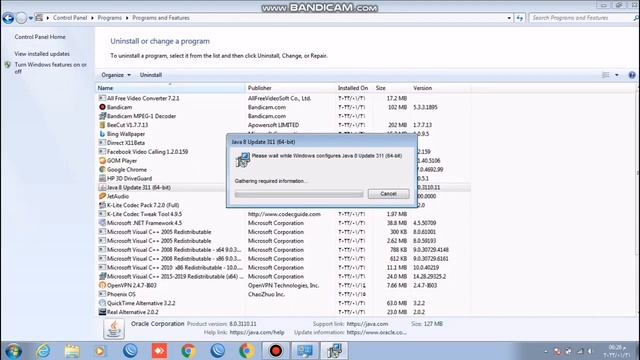Open address bar history dropdown

(x=509, y=18)
